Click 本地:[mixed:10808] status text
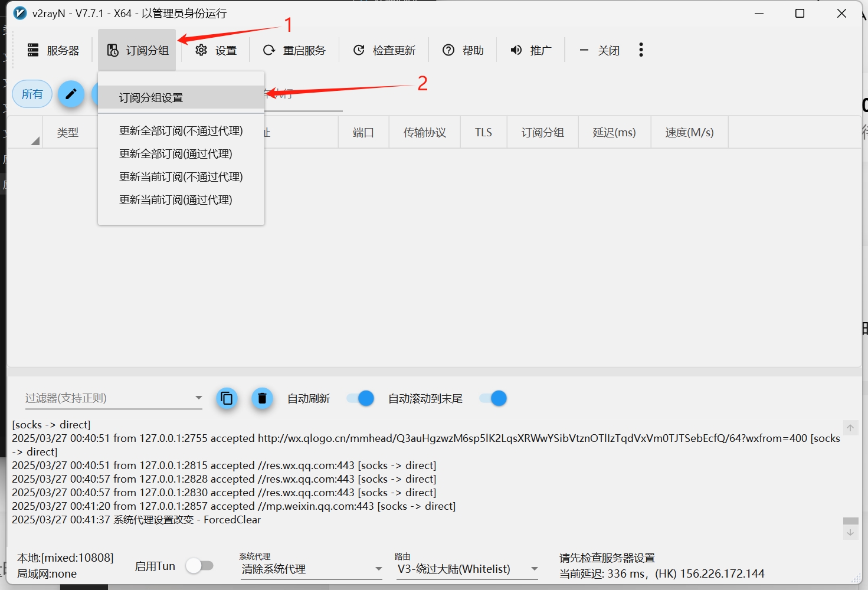Viewport: 868px width, 590px height. 65,558
